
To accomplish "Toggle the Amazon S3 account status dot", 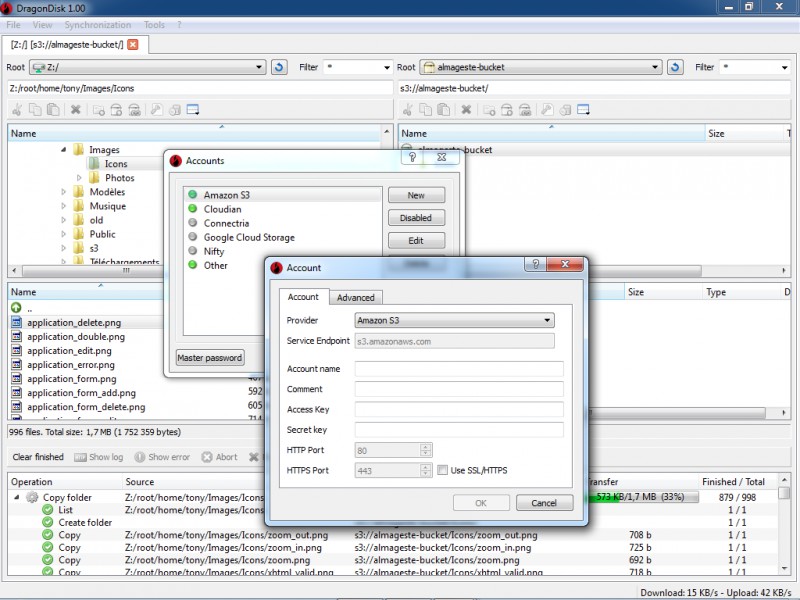I will tap(193, 194).
